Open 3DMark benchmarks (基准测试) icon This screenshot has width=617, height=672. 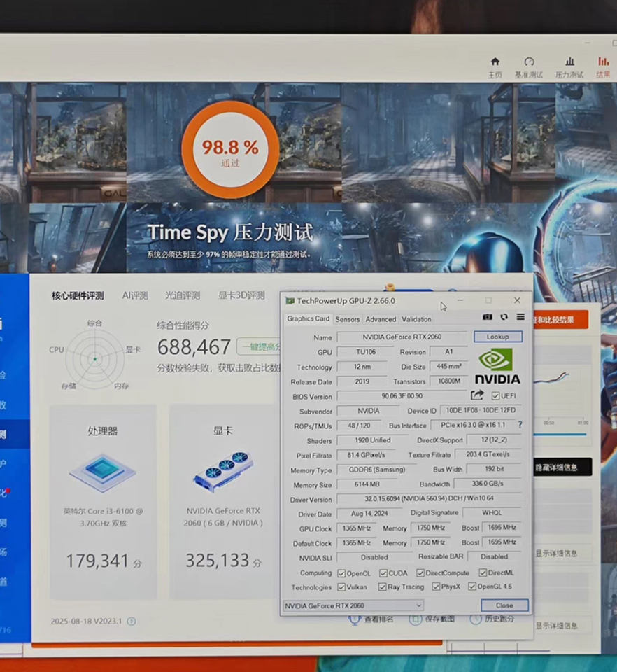tap(529, 67)
